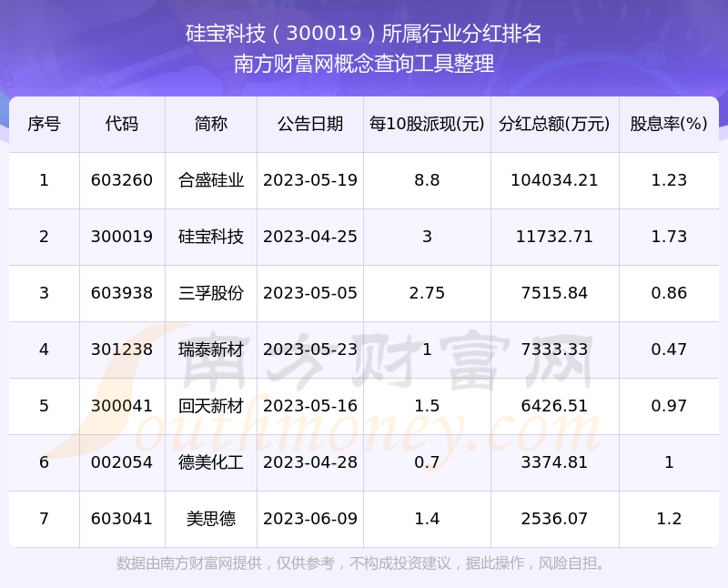Click the title 硅宝科技（300019）所属行业分红排名
Image resolution: width=728 pixels, height=588 pixels.
[363, 34]
